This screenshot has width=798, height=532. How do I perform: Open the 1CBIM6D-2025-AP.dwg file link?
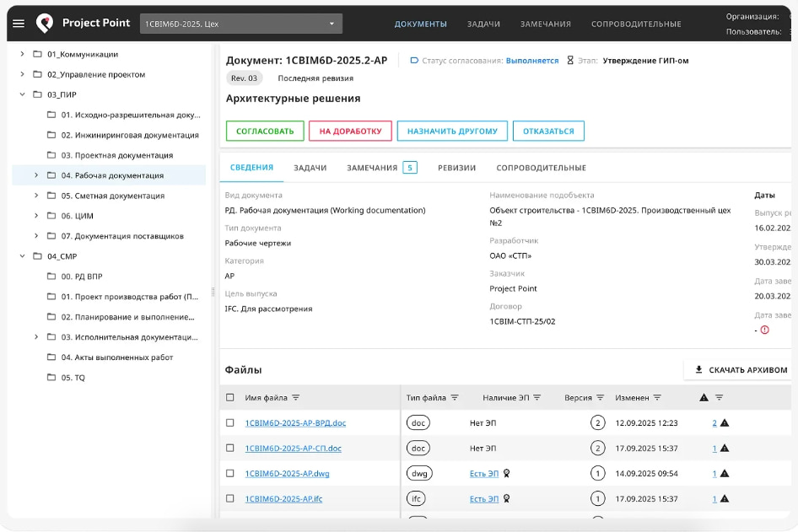coord(287,474)
